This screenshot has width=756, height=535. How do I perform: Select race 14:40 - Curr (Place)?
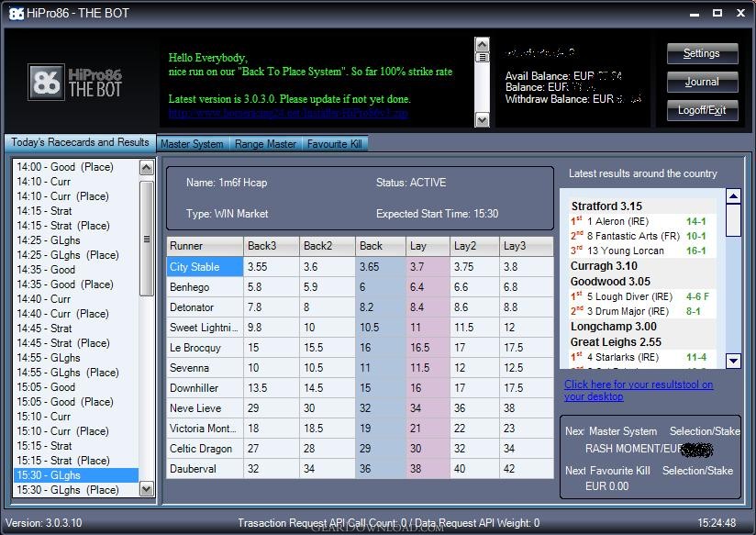tap(62, 314)
